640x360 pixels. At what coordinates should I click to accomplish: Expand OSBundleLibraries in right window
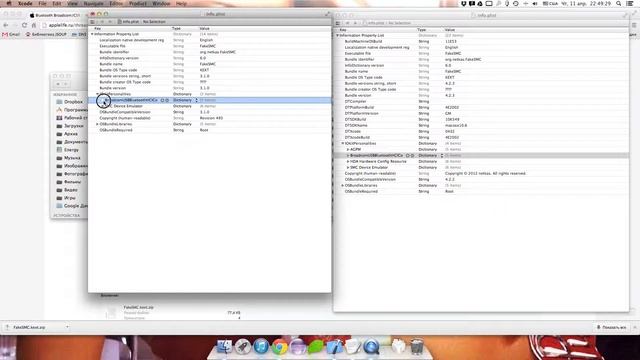tap(343, 186)
